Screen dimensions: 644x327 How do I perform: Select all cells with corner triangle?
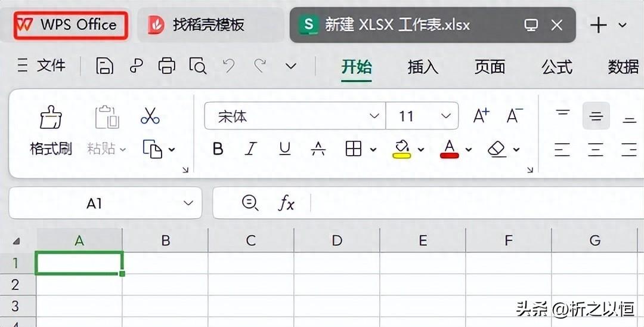17,241
